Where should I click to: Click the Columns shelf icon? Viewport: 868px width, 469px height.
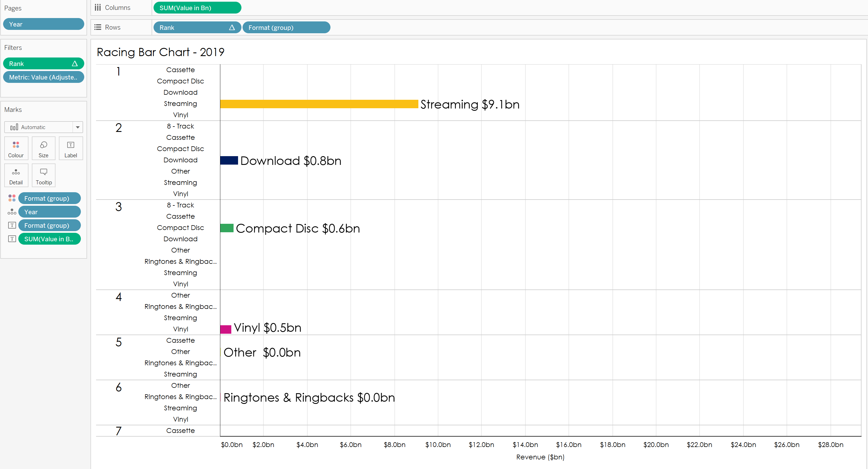(x=98, y=7)
